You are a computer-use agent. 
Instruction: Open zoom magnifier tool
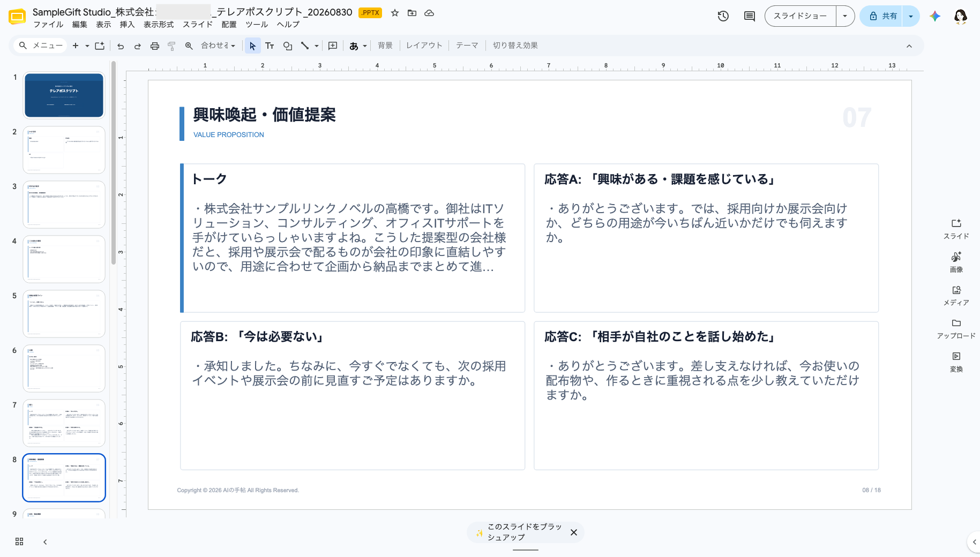189,46
